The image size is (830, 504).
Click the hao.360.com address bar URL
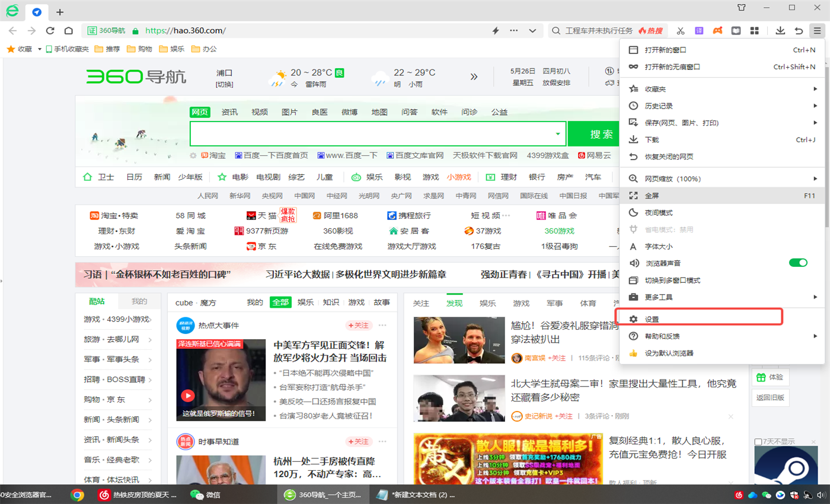(186, 30)
